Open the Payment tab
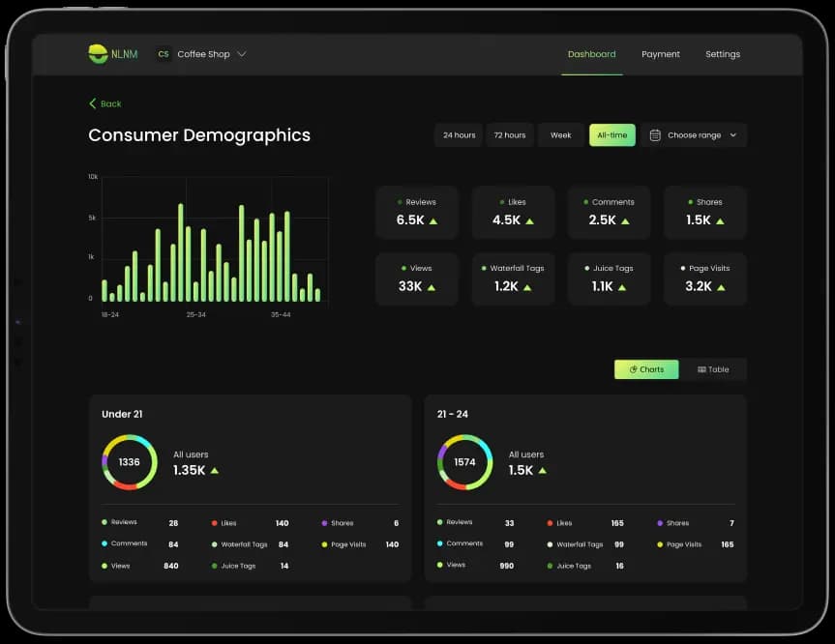The width and height of the screenshot is (835, 644). click(x=660, y=54)
